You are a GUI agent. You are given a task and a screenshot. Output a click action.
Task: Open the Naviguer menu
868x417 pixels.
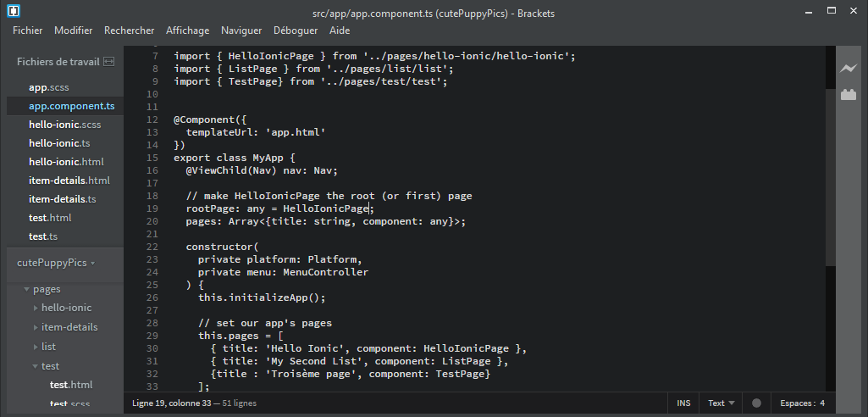tap(241, 31)
